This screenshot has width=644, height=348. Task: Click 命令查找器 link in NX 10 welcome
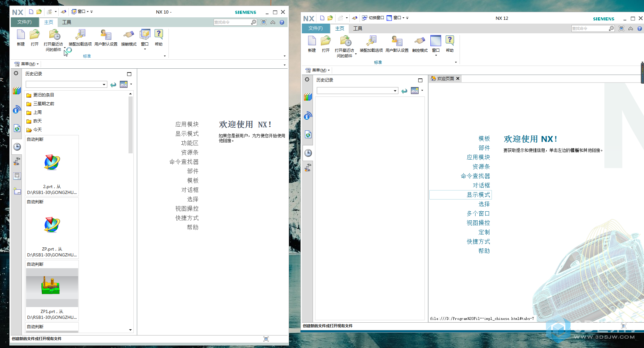[x=184, y=162]
